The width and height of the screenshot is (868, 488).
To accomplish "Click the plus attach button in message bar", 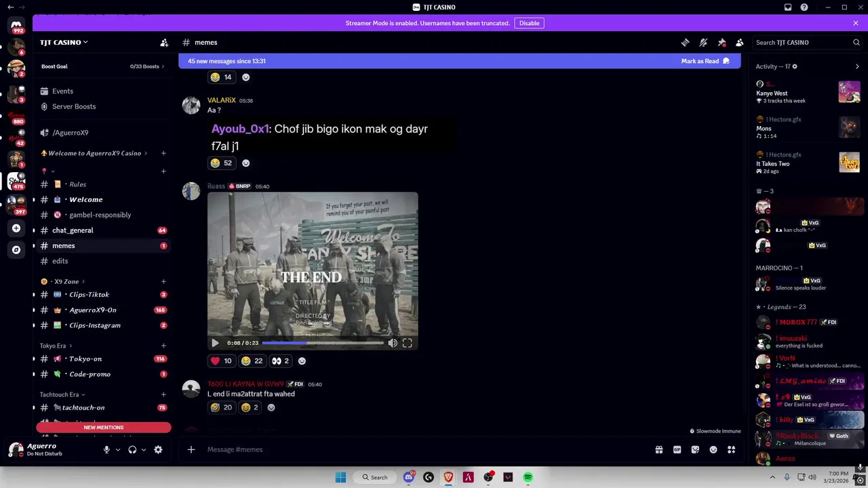I will pyautogui.click(x=191, y=449).
